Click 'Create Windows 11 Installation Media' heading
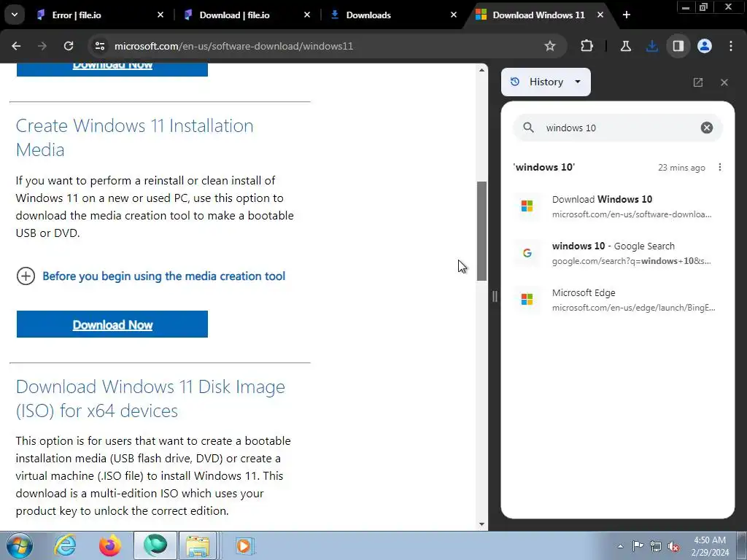747x560 pixels. [134, 138]
